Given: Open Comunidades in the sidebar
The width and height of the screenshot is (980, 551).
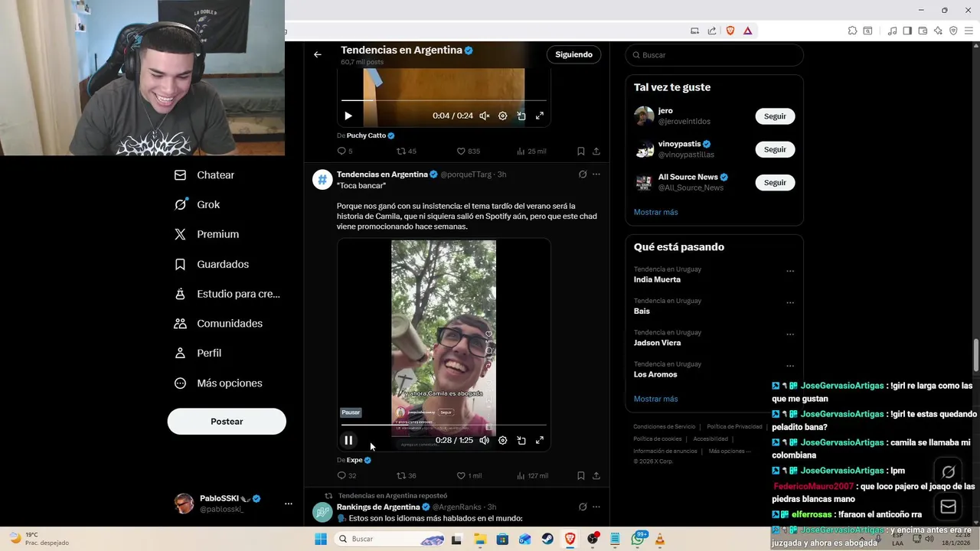Looking at the screenshot, I should [x=218, y=324].
